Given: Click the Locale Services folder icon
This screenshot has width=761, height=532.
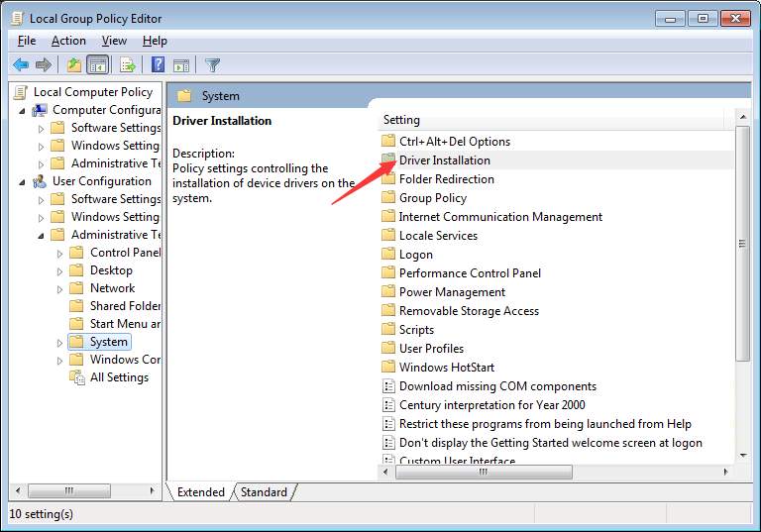Looking at the screenshot, I should coord(388,236).
